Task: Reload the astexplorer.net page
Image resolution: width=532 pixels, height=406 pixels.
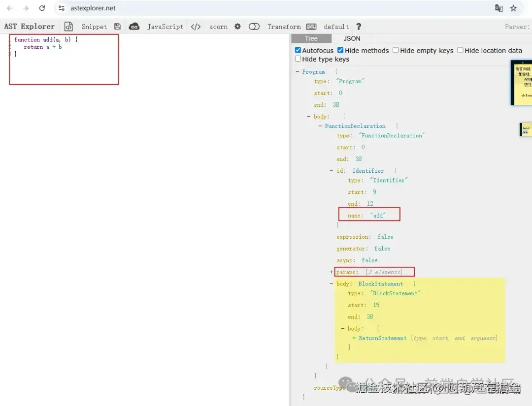Action: point(42,8)
